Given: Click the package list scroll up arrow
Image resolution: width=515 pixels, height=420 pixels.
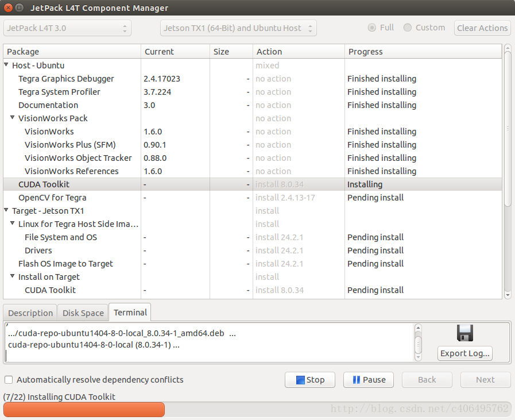Looking at the screenshot, I should coord(508,47).
